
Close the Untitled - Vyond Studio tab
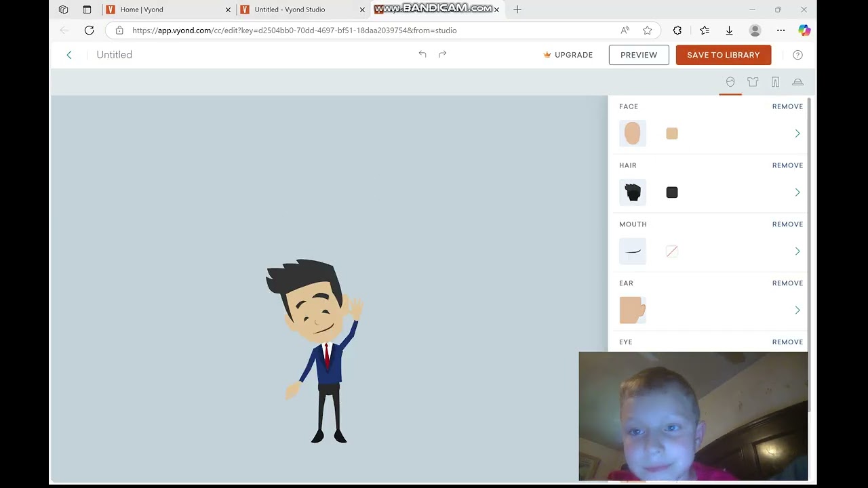(x=362, y=9)
